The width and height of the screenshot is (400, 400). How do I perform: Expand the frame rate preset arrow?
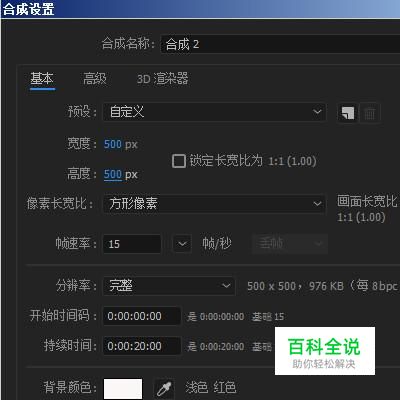pos(182,244)
